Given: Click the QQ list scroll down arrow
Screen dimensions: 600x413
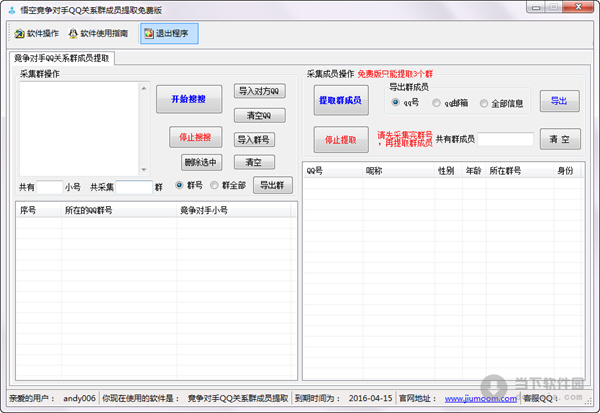Looking at the screenshot, I should (144, 170).
